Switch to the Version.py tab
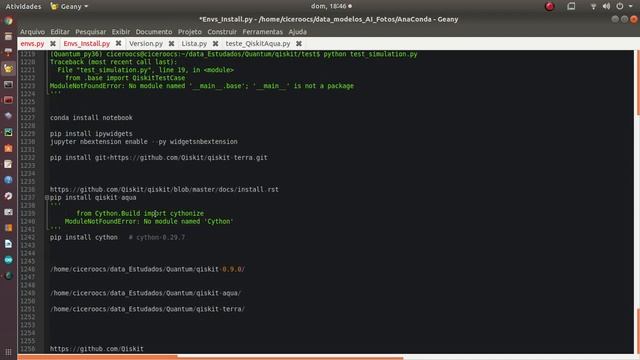The width and height of the screenshot is (640, 360). point(146,43)
